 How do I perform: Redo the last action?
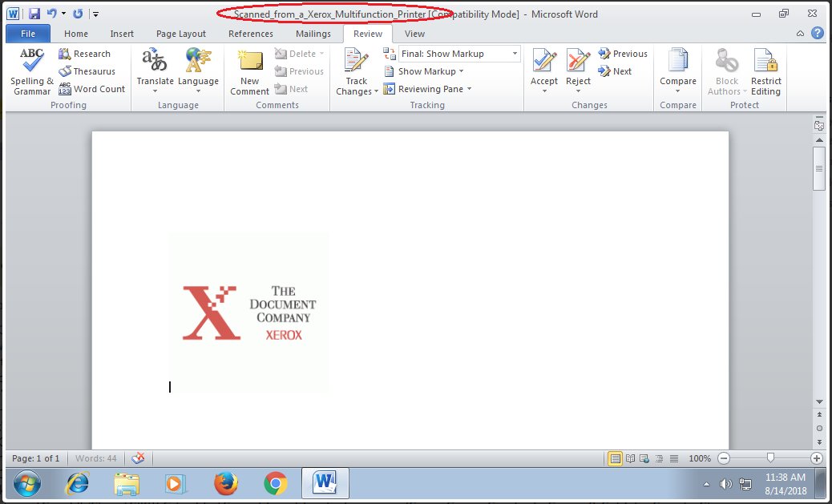click(x=78, y=14)
